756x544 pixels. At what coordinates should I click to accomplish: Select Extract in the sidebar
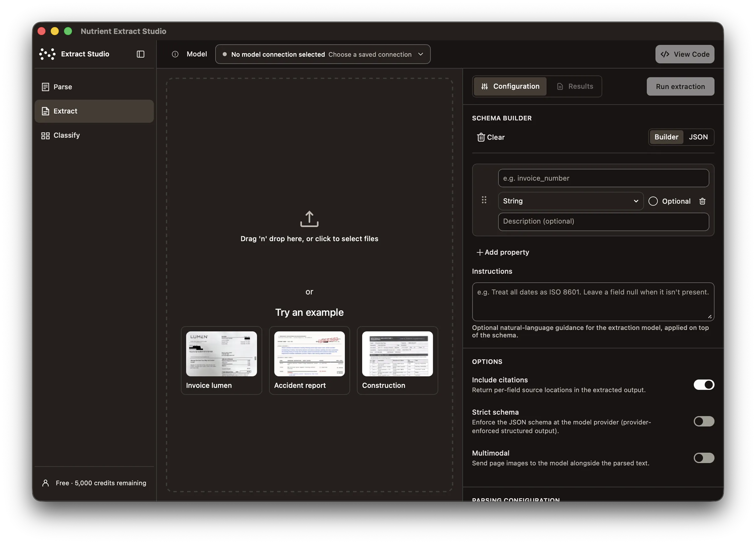[94, 111]
